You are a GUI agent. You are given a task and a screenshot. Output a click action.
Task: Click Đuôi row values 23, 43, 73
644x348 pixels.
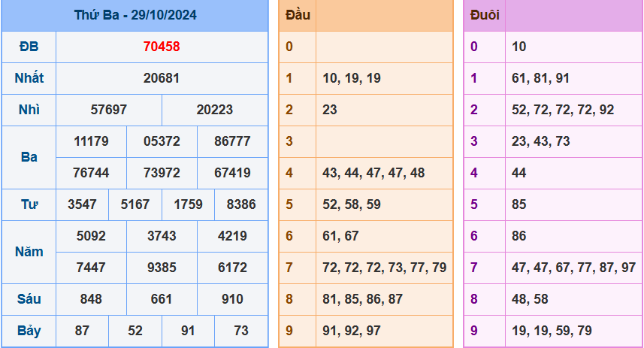pyautogui.click(x=540, y=141)
